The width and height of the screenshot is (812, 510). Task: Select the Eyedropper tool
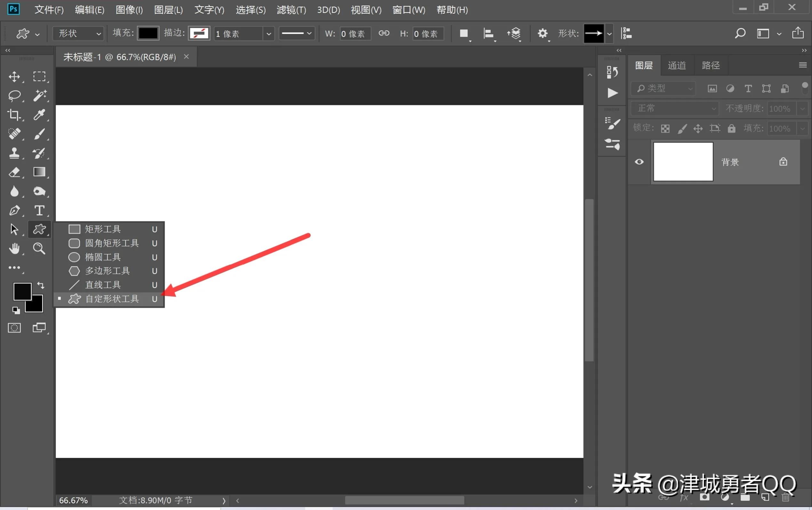click(39, 115)
